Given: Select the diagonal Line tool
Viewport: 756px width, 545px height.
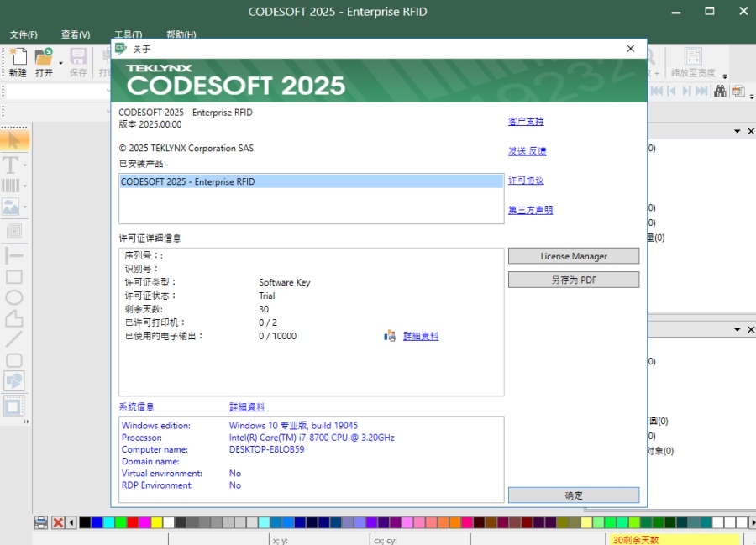Looking at the screenshot, I should [x=14, y=339].
